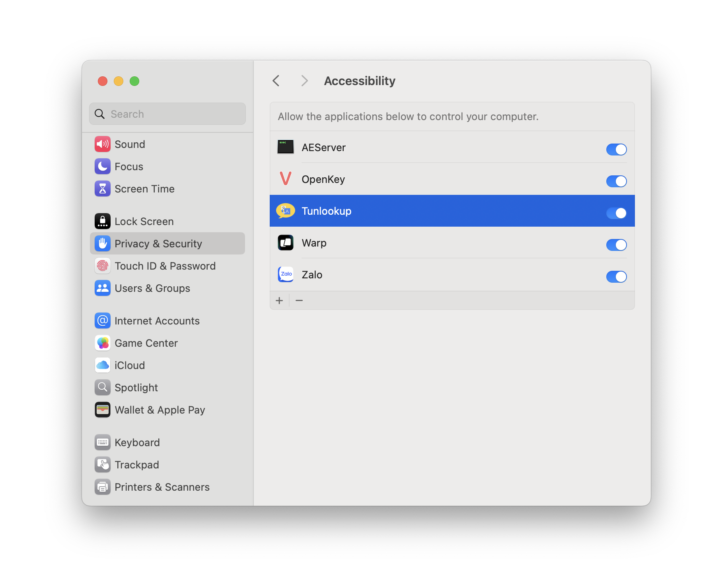Open Keyboard settings label
Image resolution: width=728 pixels, height=571 pixels.
point(137,443)
